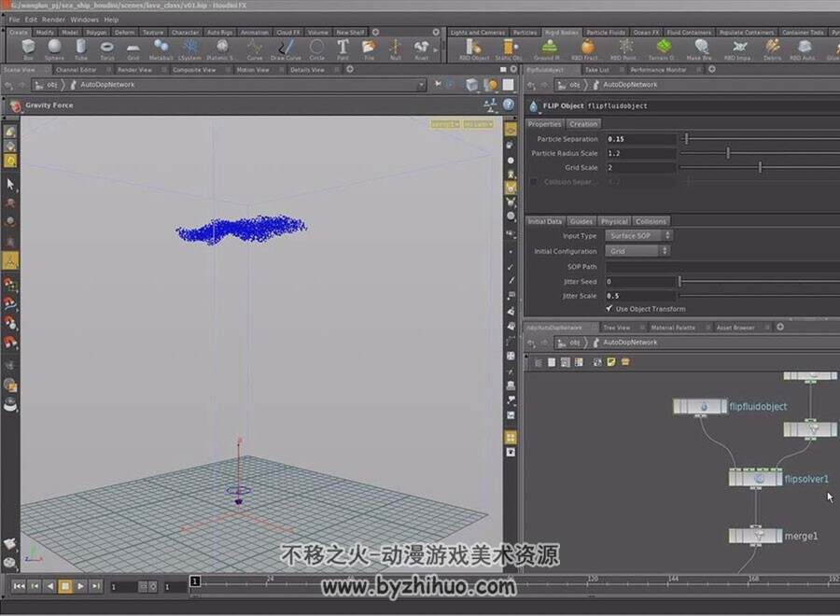Click the Jitter Scale value field

[x=640, y=296]
